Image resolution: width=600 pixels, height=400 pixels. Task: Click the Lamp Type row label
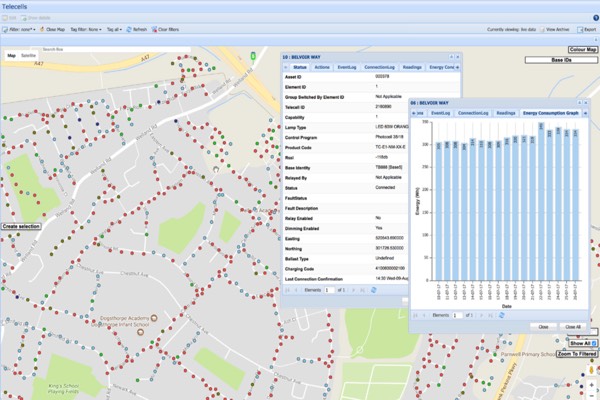[295, 127]
